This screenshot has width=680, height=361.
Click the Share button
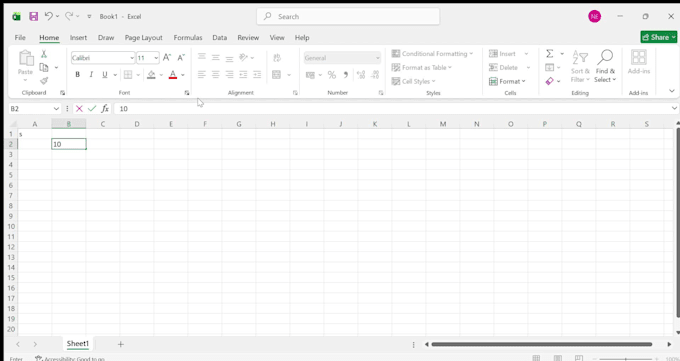[x=658, y=37]
